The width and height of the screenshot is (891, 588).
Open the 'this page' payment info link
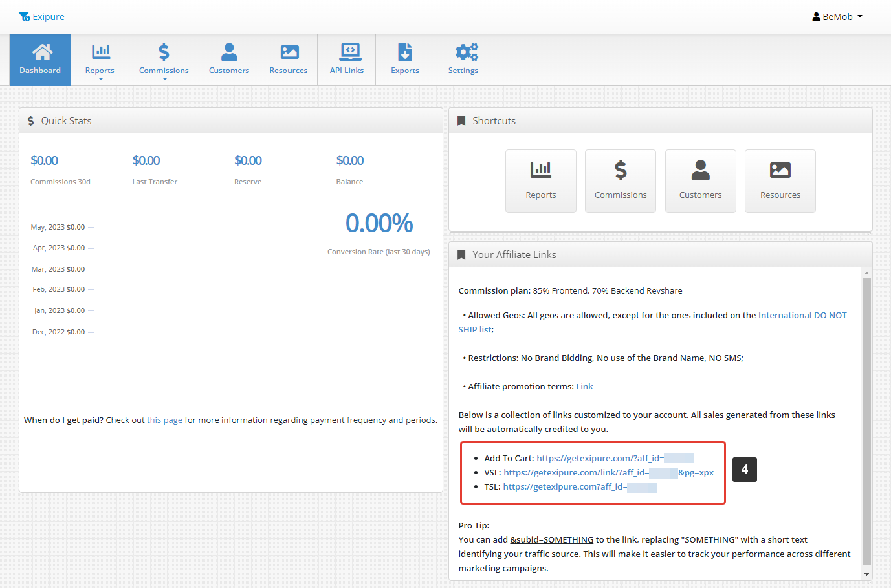pyautogui.click(x=164, y=420)
